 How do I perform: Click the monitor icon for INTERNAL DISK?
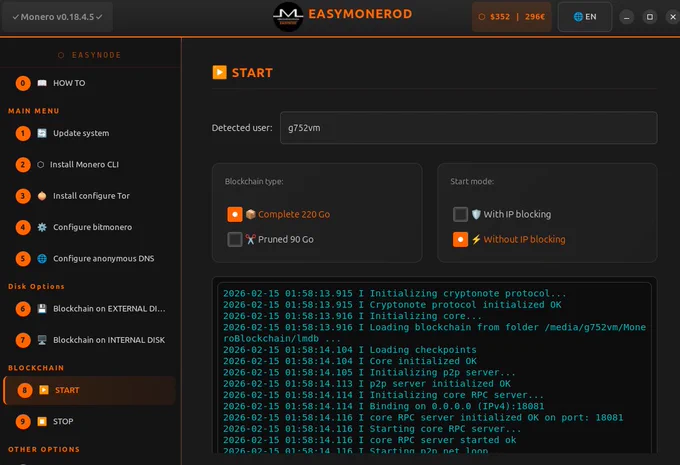click(42, 340)
